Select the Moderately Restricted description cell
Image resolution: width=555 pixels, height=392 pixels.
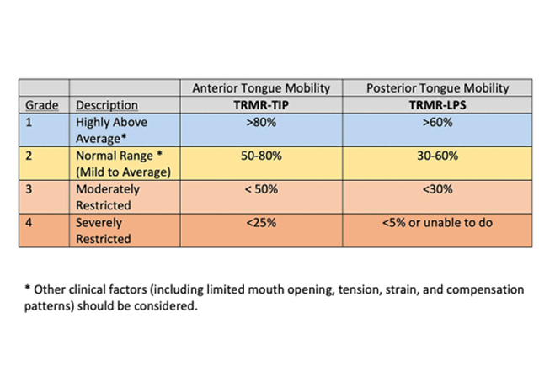click(108, 197)
